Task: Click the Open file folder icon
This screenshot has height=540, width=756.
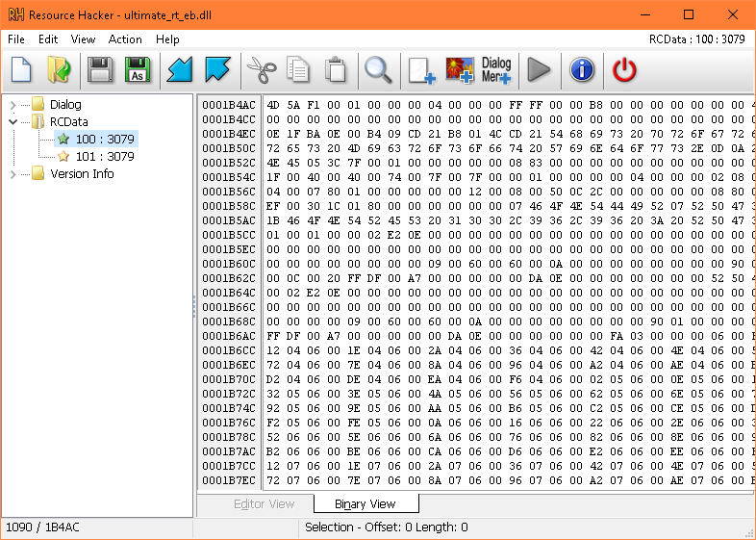Action: (60, 69)
